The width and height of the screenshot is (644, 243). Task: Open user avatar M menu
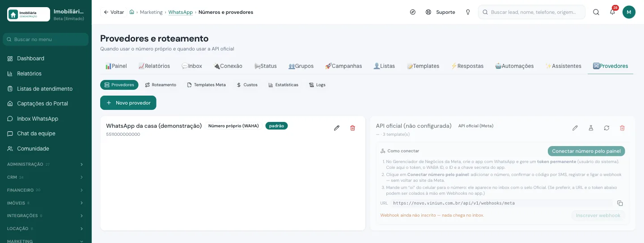point(629,12)
